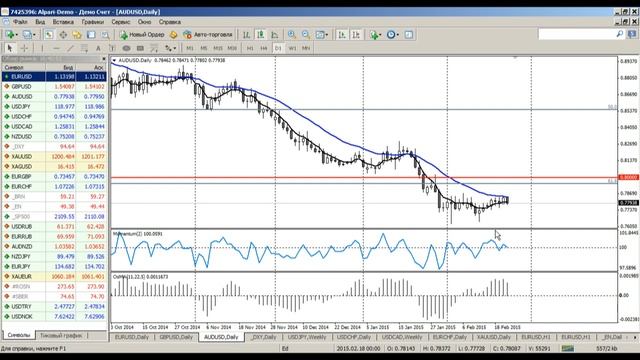Sort Market Watch by Символ column header
This screenshot has width=640, height=360.
tap(24, 67)
